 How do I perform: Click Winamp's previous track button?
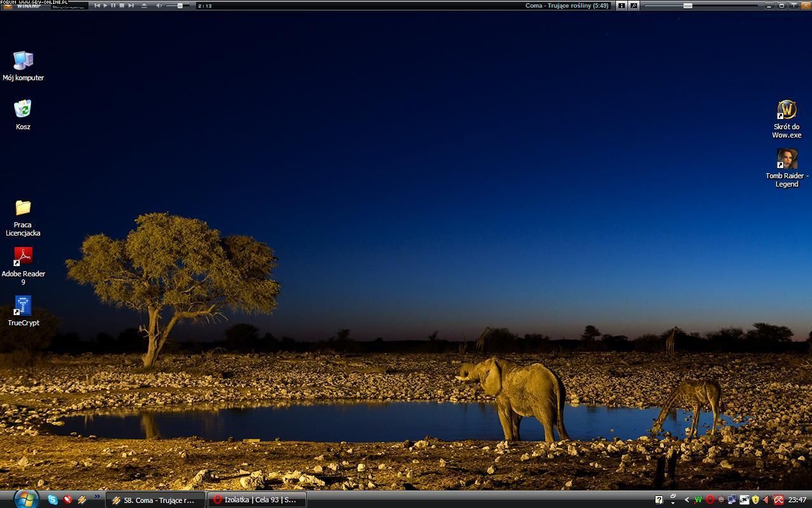pos(97,5)
